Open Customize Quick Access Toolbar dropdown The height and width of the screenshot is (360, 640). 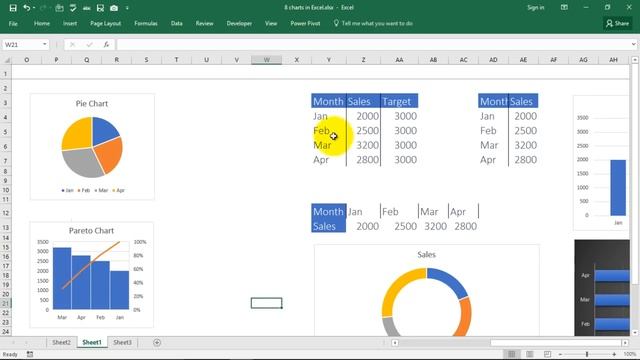[127, 8]
